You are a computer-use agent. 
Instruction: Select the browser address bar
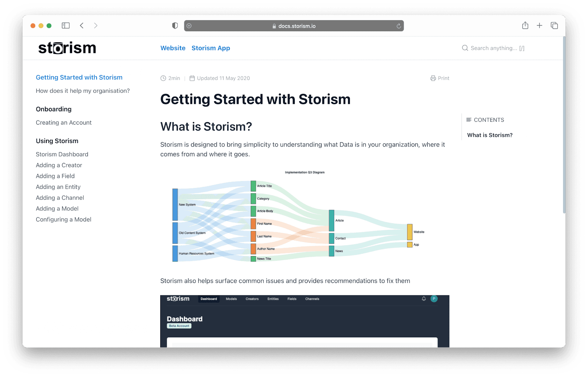coord(293,26)
